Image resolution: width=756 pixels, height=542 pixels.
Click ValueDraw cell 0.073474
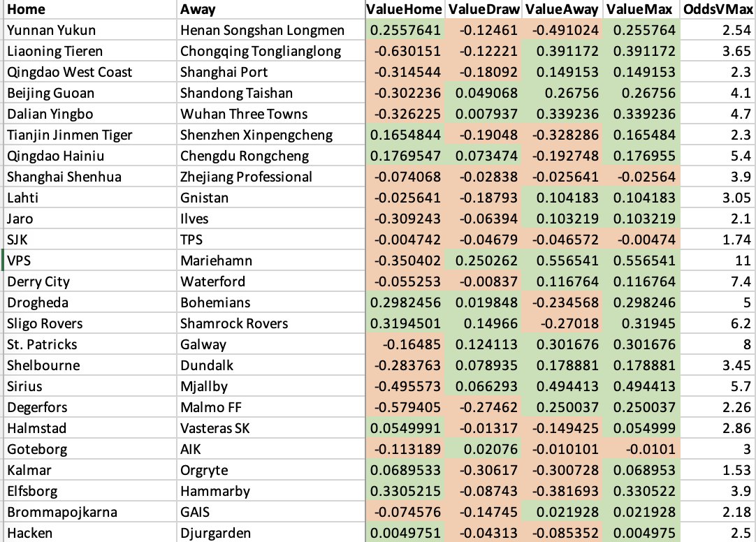click(484, 156)
